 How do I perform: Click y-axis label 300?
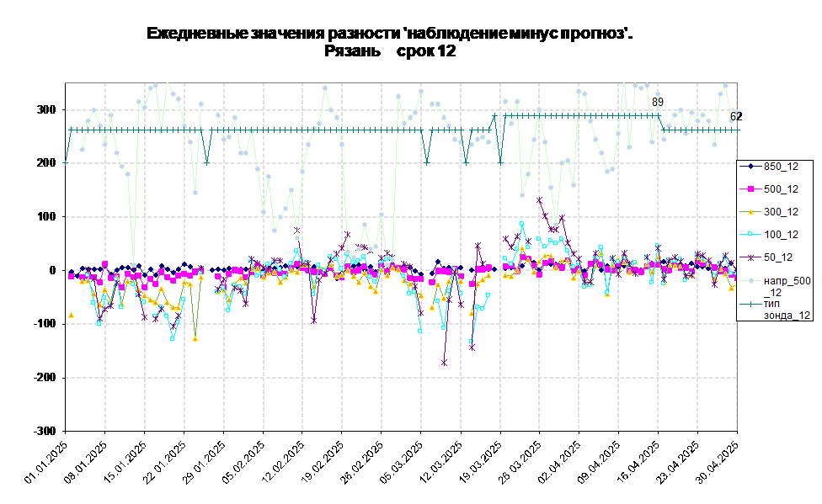(x=45, y=109)
